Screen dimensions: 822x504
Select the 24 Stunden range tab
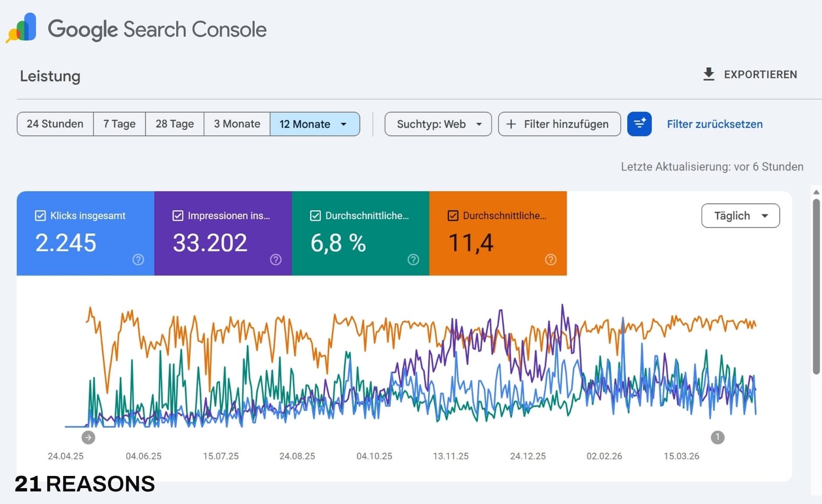click(55, 124)
